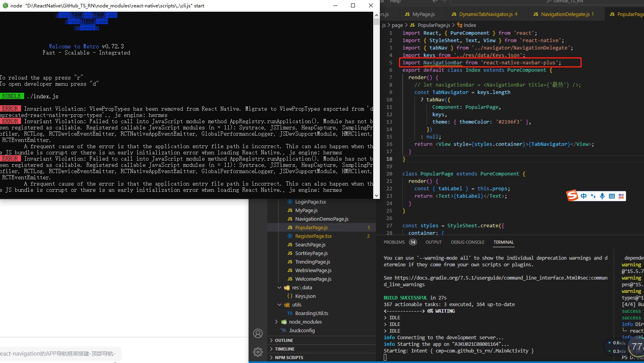Screen dimensions: 644x363
Task: Select the TERMINAL panel tab
Action: [504, 242]
